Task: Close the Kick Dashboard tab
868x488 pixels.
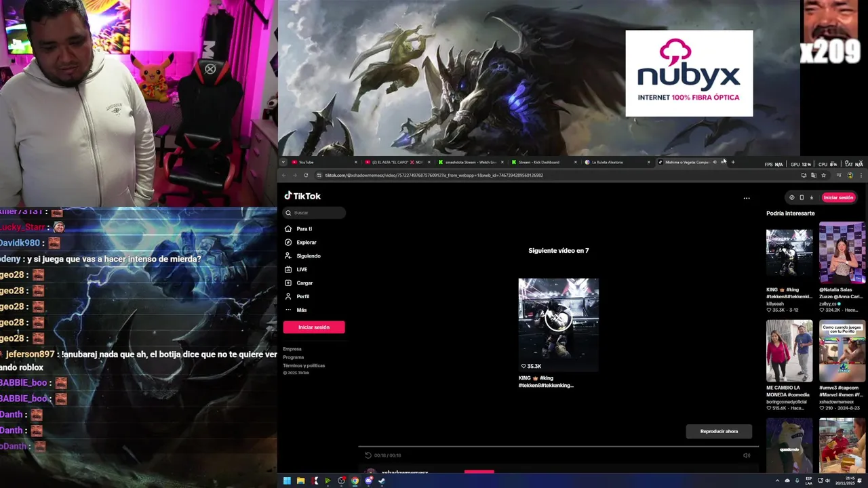Action: click(576, 163)
